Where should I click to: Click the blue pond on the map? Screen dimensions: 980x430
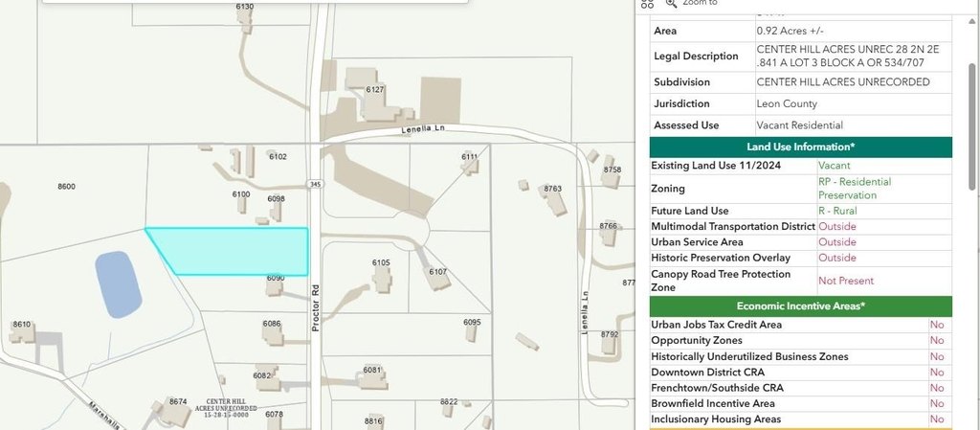[119, 283]
